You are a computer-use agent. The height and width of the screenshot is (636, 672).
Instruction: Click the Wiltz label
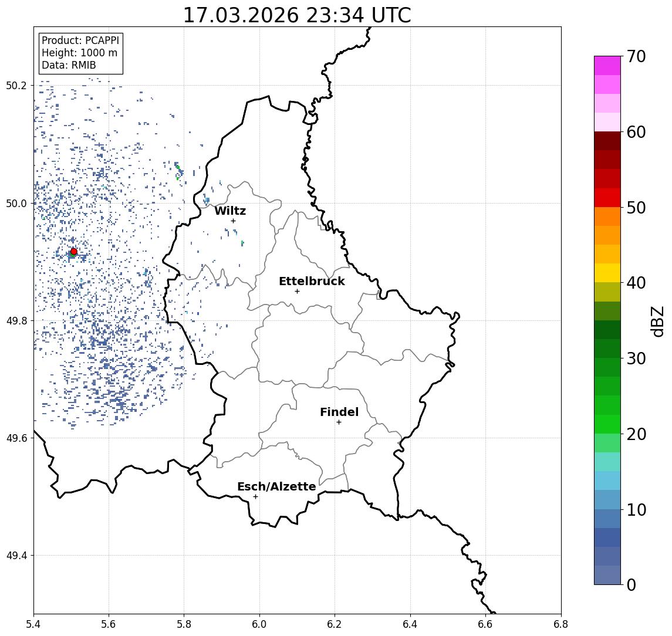coord(230,211)
